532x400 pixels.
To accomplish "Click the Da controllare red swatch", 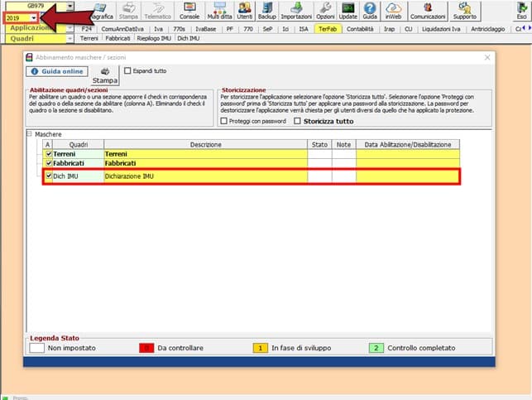I will (146, 348).
